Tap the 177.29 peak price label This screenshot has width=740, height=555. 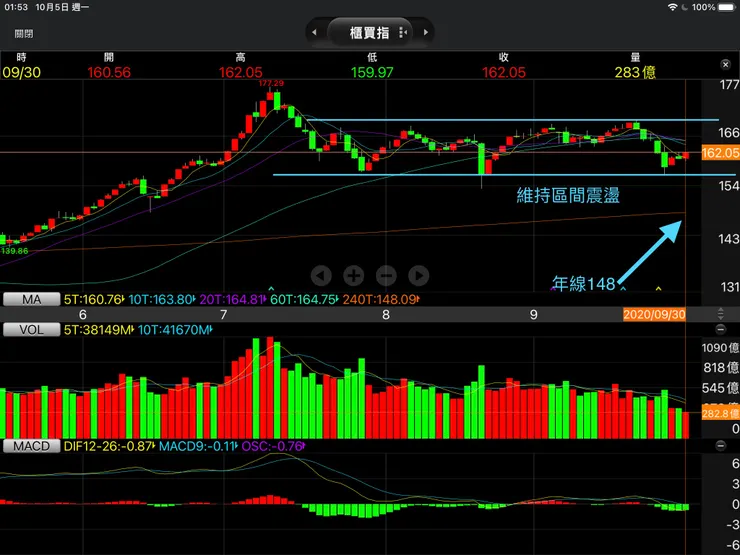tap(271, 83)
